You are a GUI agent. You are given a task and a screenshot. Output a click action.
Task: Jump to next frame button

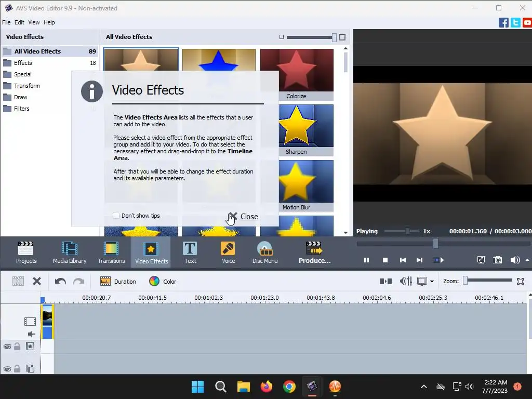pyautogui.click(x=420, y=260)
